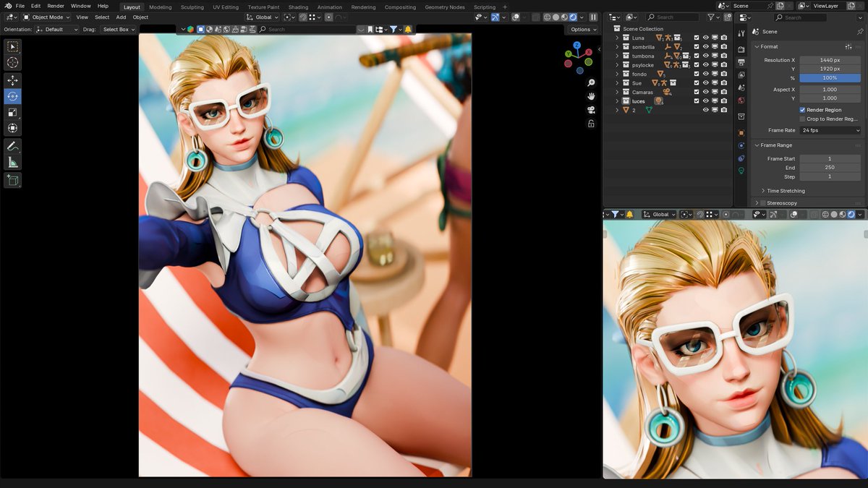Hide the psylocke collection eye icon

[x=706, y=65]
